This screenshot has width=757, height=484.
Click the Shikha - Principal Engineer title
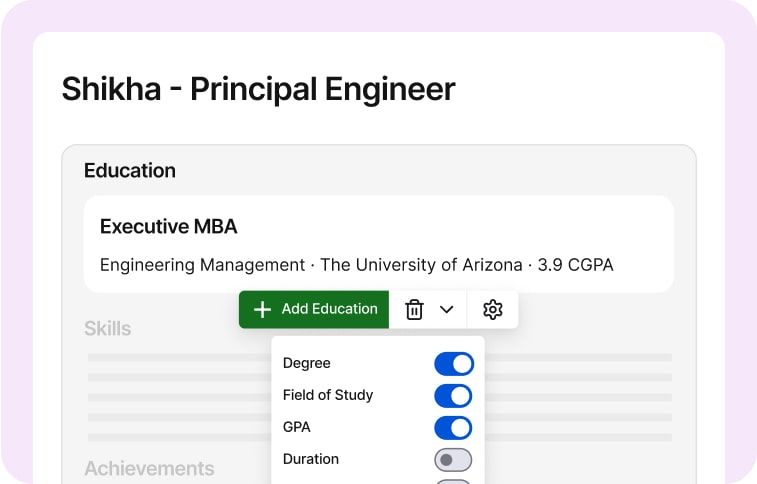click(258, 89)
